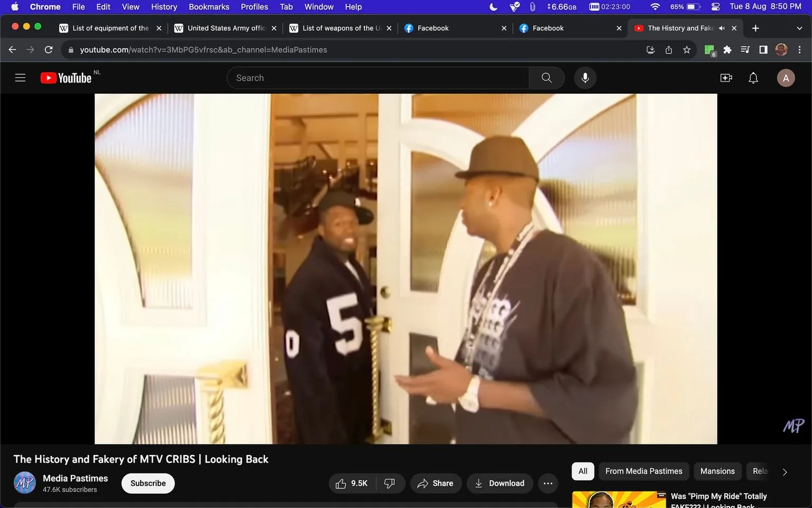This screenshot has width=812, height=508.
Task: Open the Bookmarks menu
Action: [x=208, y=6]
